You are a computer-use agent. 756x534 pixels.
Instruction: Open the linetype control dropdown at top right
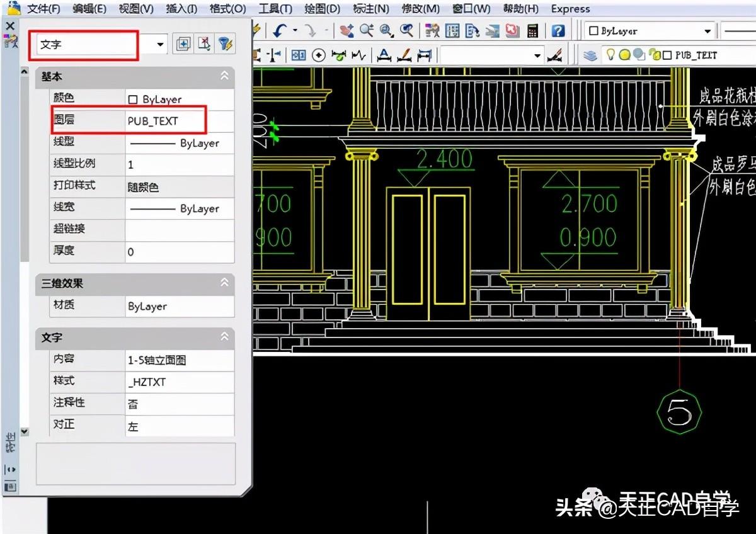point(738,30)
